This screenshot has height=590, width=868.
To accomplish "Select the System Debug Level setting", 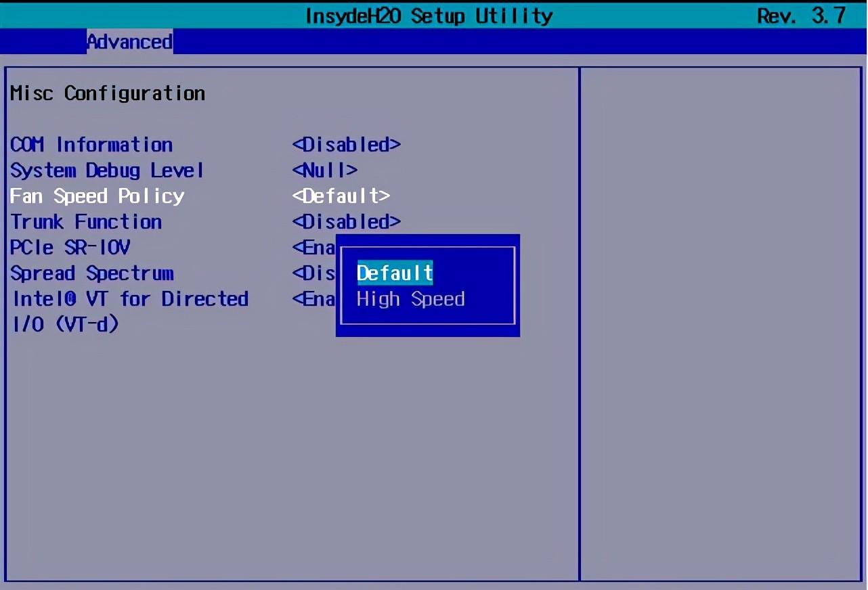I will click(x=107, y=171).
